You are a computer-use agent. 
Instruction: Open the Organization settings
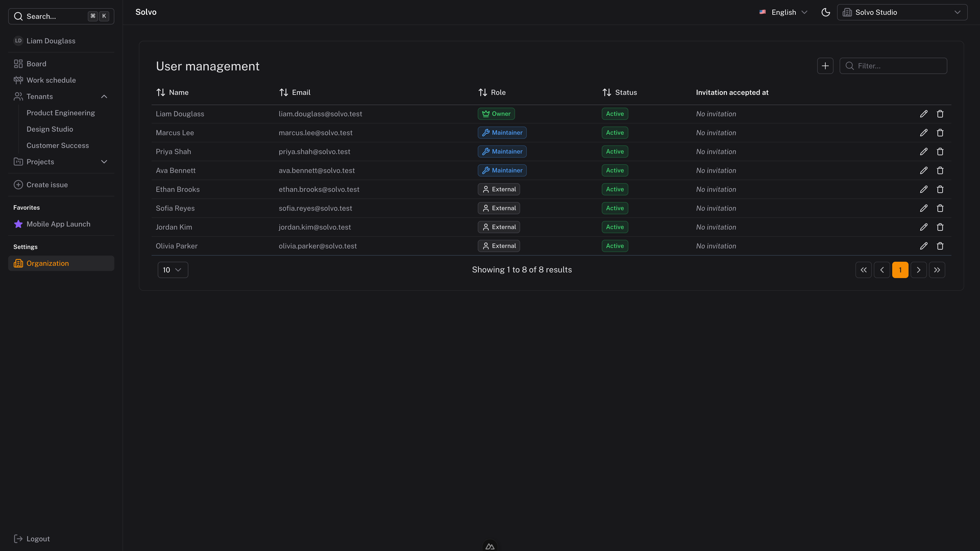tap(48, 263)
